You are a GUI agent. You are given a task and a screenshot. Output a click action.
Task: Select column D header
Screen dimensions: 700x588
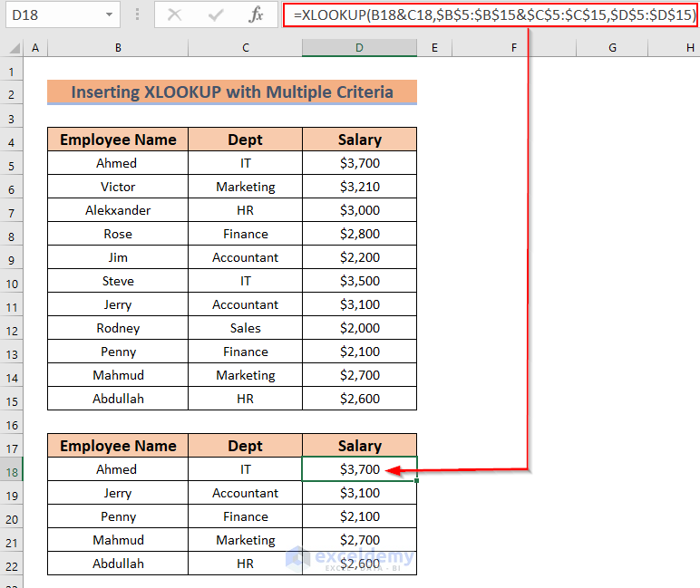(359, 47)
